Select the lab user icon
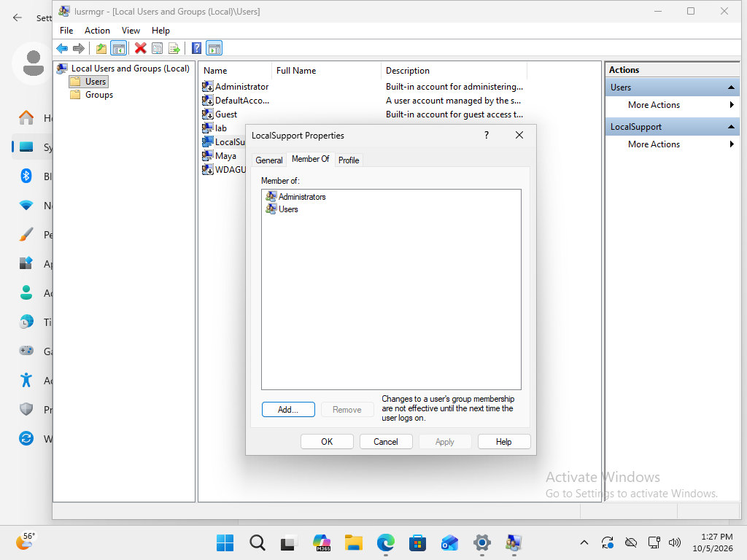 [208, 128]
